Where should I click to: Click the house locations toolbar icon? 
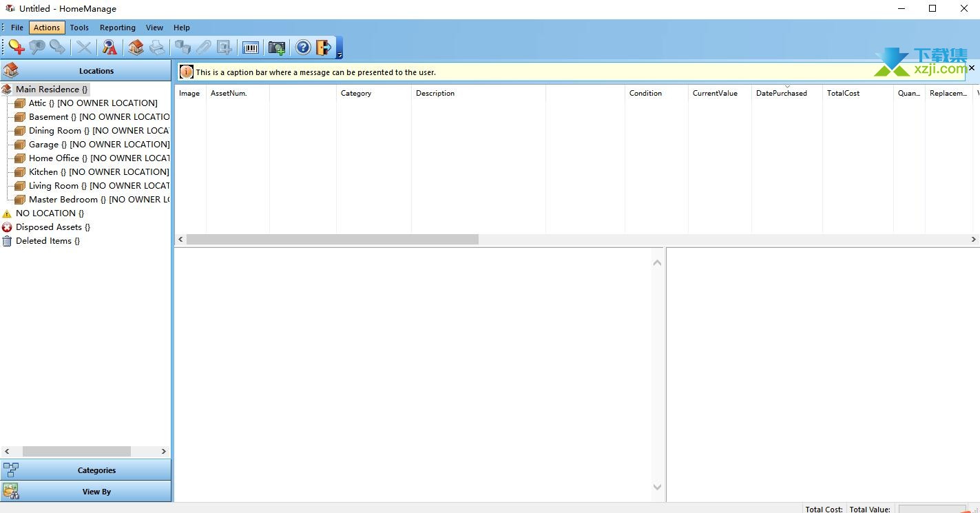(136, 48)
